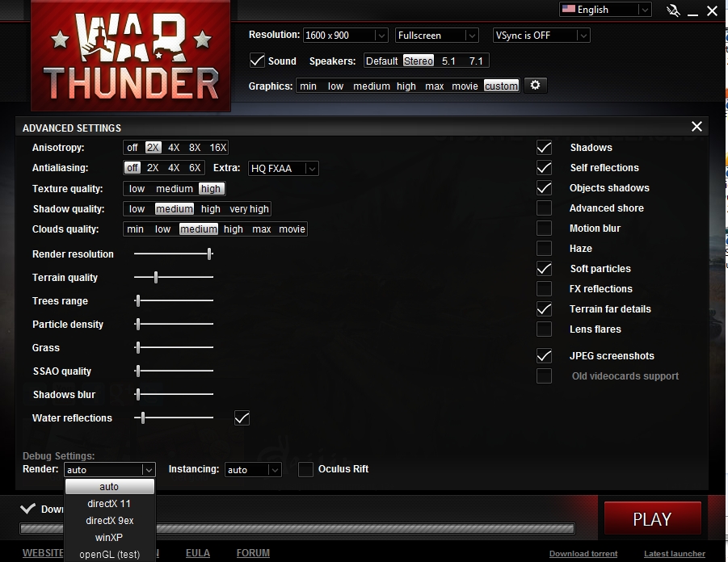Choose directX 9ex render option
Viewport: 728px width, 562px height.
tap(110, 521)
